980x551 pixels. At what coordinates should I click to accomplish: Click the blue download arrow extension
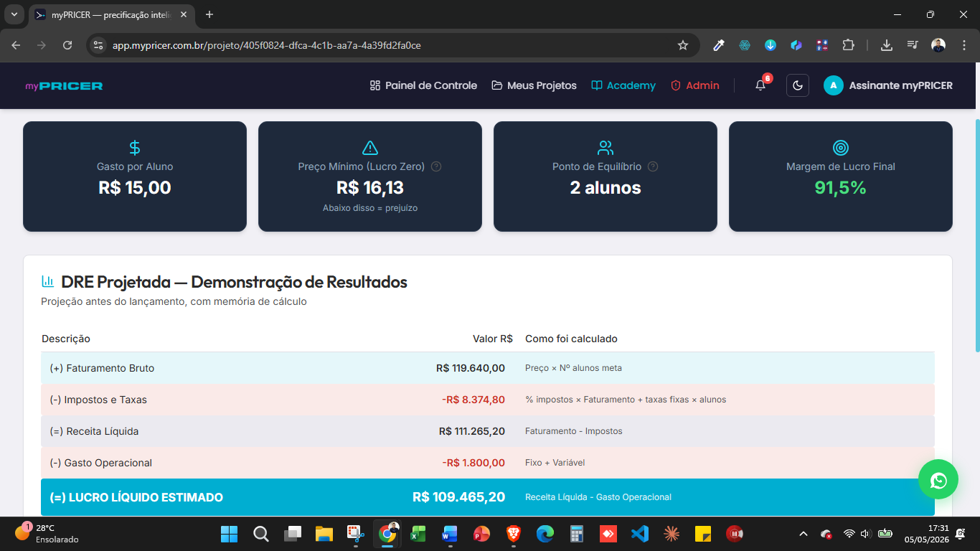pyautogui.click(x=771, y=45)
